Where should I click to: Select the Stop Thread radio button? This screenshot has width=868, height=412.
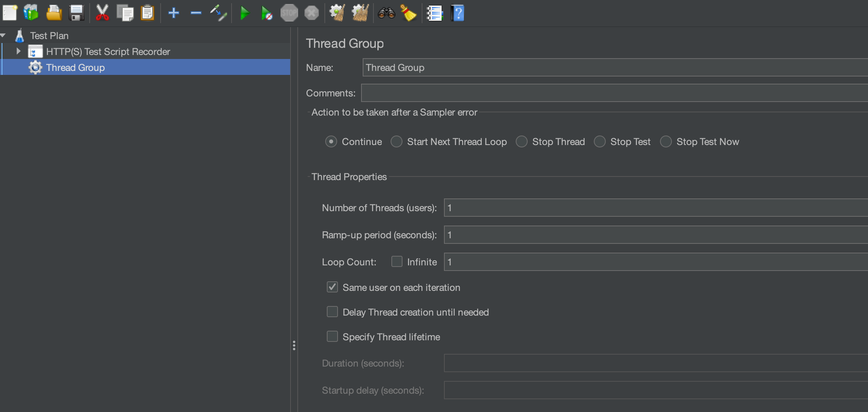[522, 142]
